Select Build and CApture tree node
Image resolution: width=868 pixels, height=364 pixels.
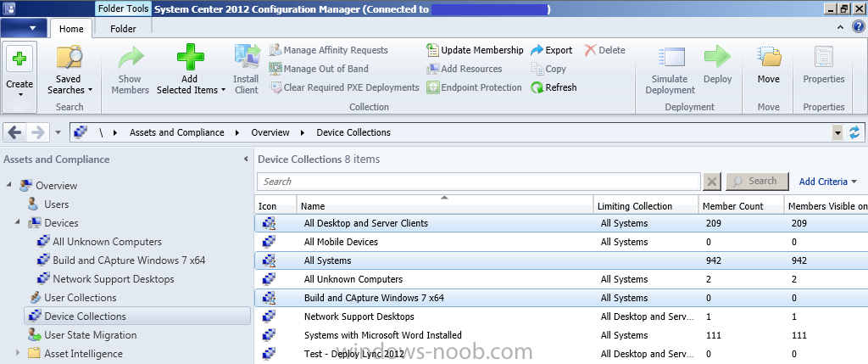(x=129, y=260)
